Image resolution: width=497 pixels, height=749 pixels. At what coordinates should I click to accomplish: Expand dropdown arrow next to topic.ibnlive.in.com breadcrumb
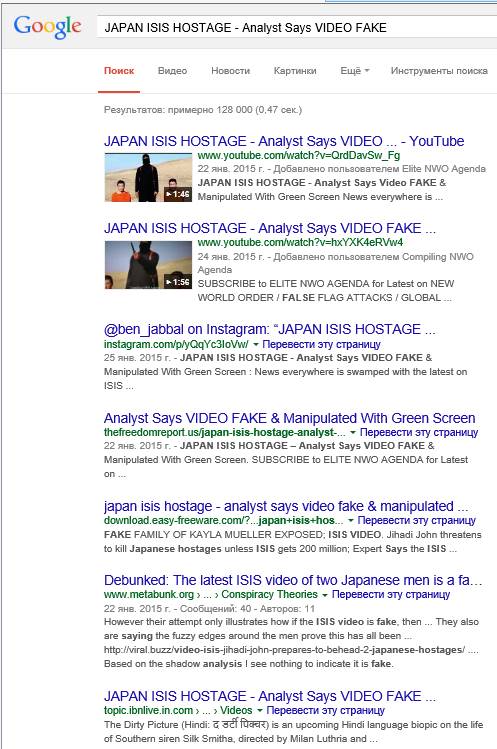click(259, 711)
